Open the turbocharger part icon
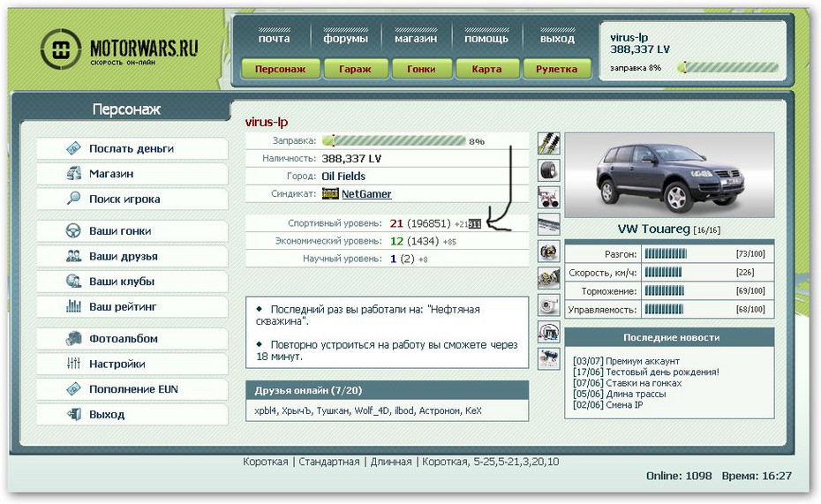 [549, 305]
